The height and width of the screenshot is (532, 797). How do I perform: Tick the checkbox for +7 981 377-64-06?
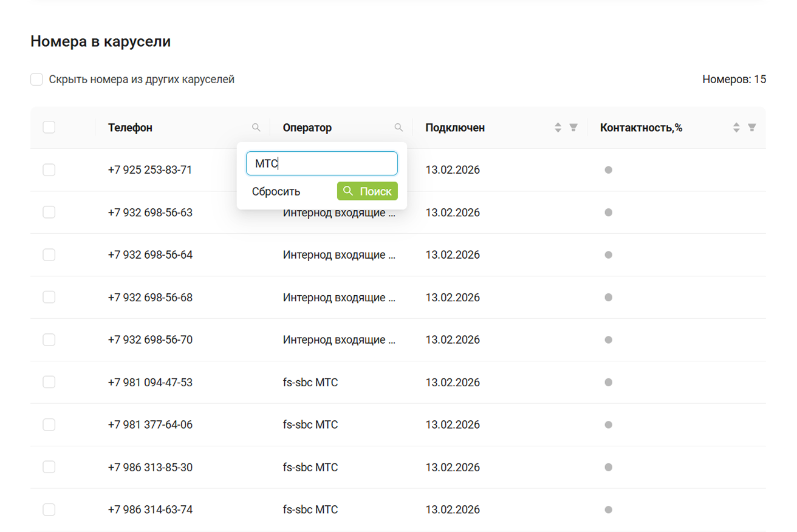(49, 425)
